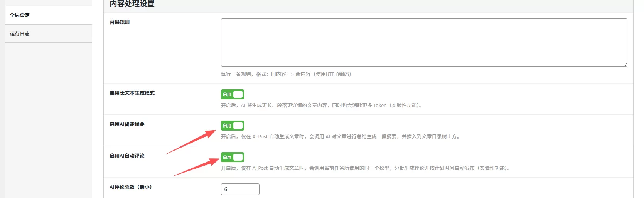Screen dimensions: 644x198
Task: Click the AI auto-comment description text
Action: (x=366, y=168)
